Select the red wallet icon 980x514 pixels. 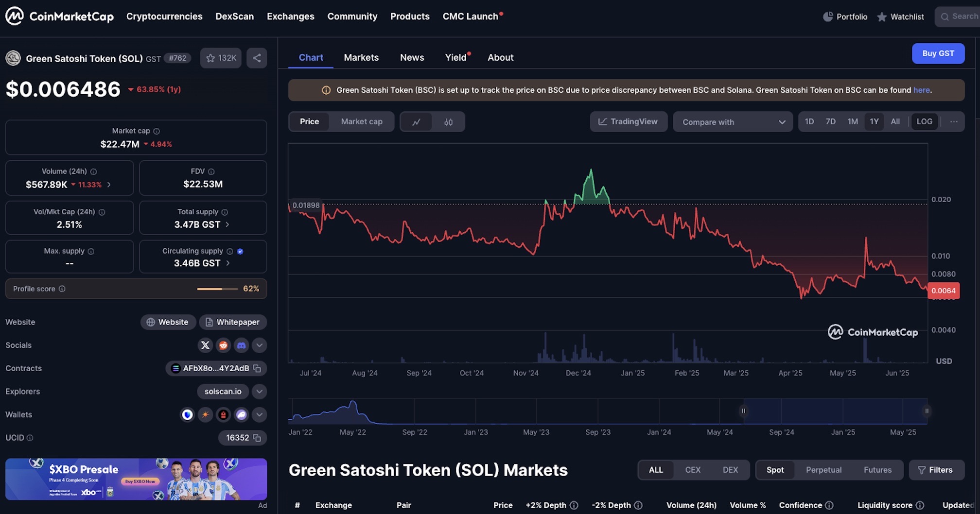223,415
